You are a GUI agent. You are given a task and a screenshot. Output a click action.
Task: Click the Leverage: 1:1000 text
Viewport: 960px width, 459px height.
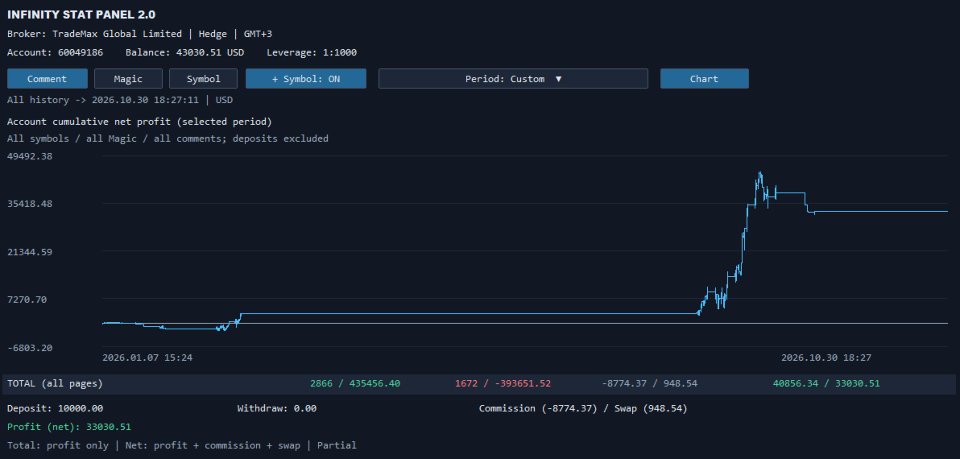[x=312, y=53]
